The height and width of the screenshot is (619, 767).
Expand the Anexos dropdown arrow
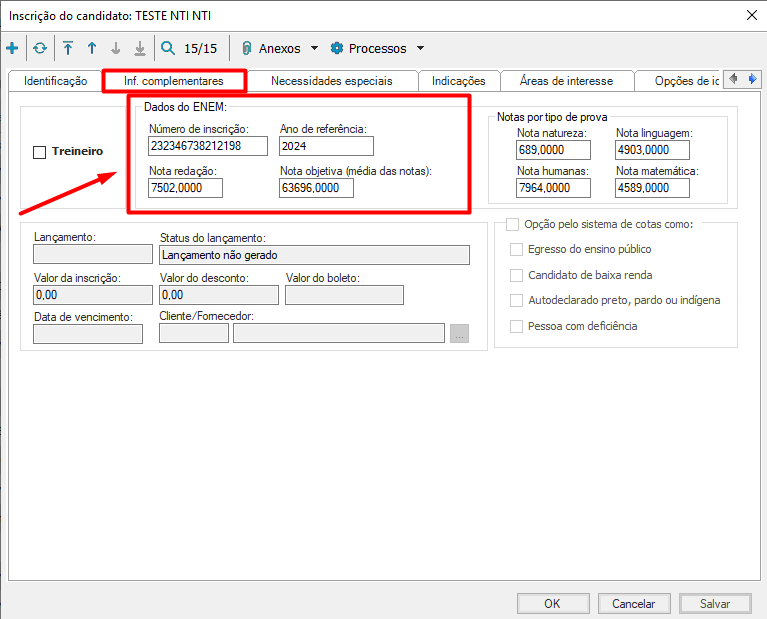pos(314,48)
